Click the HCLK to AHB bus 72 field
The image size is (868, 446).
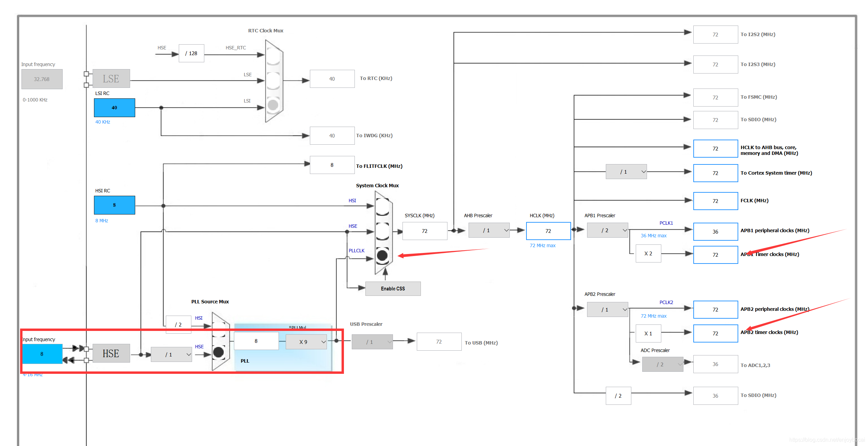(x=716, y=149)
